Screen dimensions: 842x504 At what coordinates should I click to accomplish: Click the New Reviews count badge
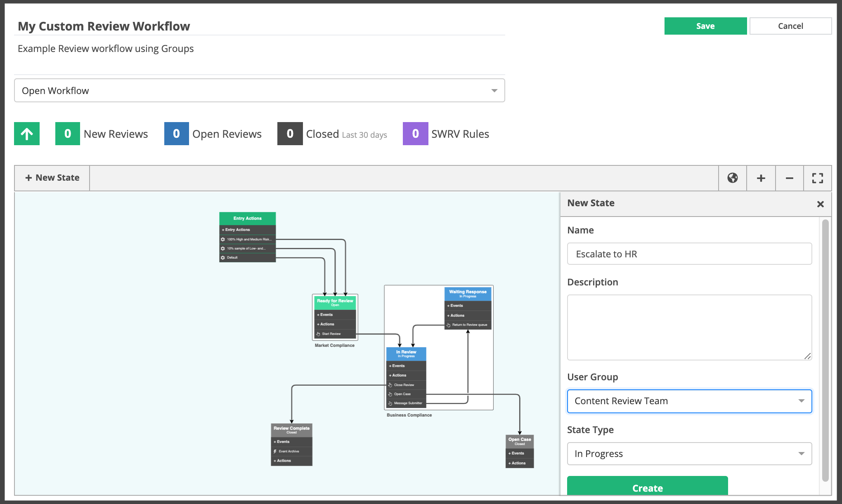pos(68,134)
